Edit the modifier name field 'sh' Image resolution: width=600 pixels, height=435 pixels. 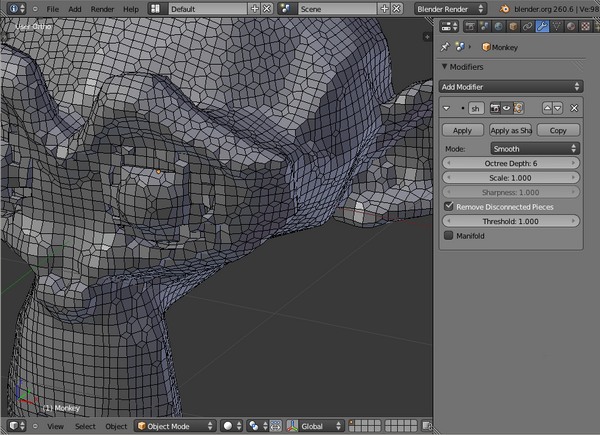click(476, 108)
